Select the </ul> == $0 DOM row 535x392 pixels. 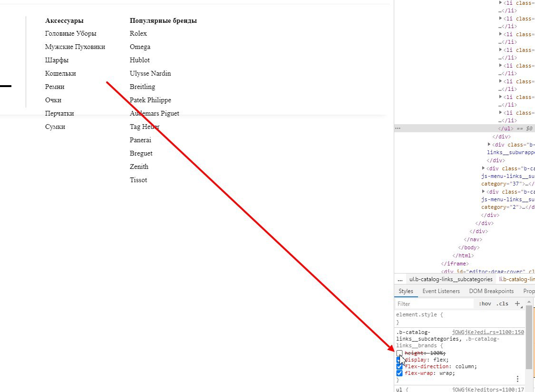465,128
